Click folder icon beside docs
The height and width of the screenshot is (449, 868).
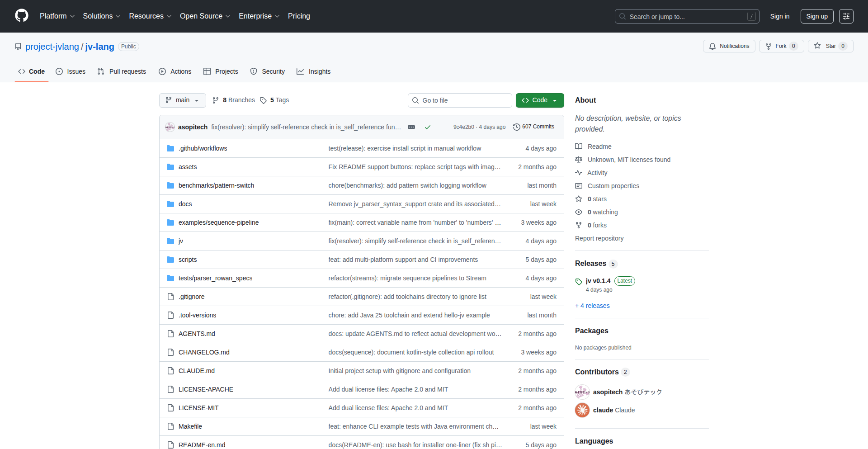170,204
